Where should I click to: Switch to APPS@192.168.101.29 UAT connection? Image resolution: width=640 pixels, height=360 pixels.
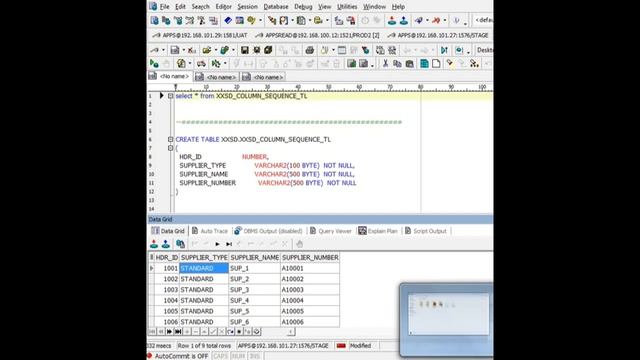200,36
